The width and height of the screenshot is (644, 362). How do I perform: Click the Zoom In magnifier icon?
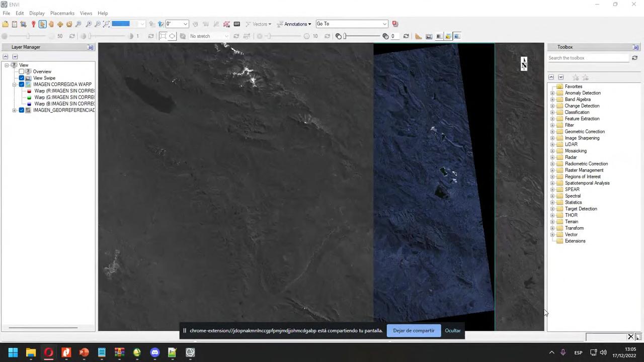click(x=89, y=24)
